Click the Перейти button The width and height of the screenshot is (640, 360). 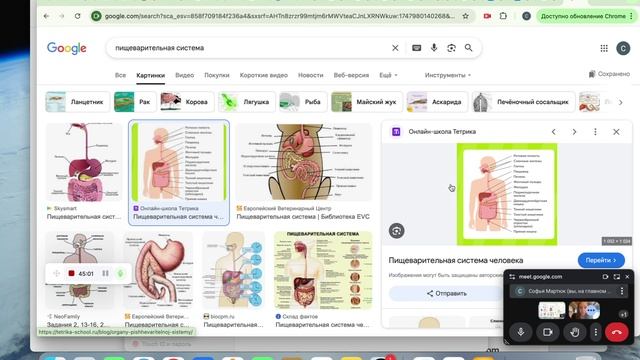click(601, 260)
